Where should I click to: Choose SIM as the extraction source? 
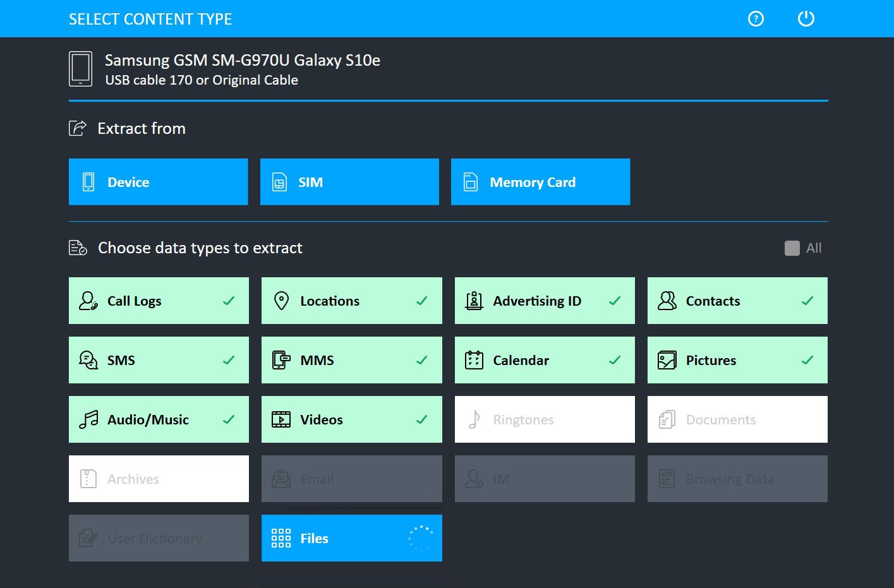point(349,182)
